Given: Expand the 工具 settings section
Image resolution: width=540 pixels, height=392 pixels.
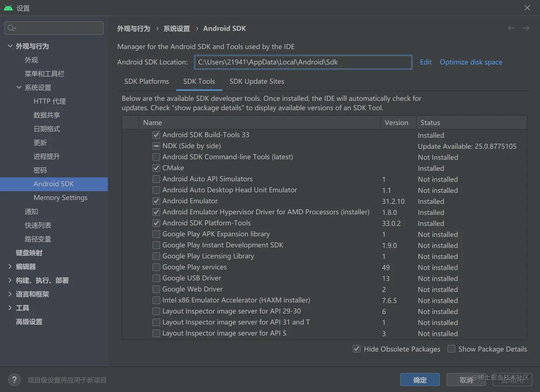Looking at the screenshot, I should click(10, 308).
